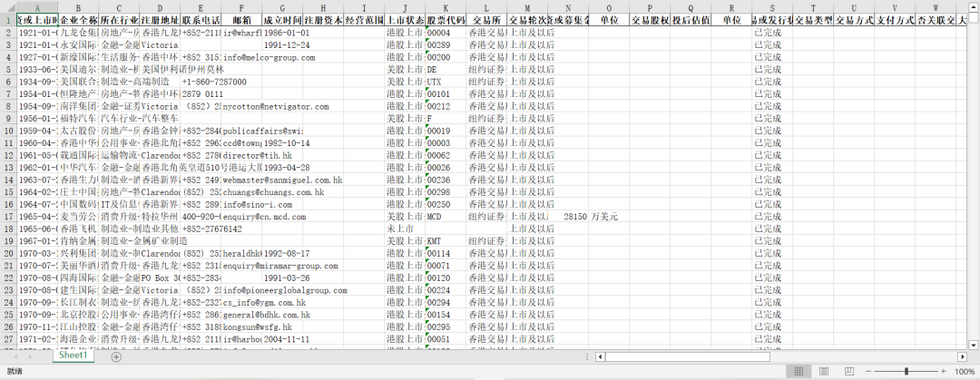Select phone cell +1-860-7287000
The width and height of the screenshot is (980, 380).
point(201,82)
